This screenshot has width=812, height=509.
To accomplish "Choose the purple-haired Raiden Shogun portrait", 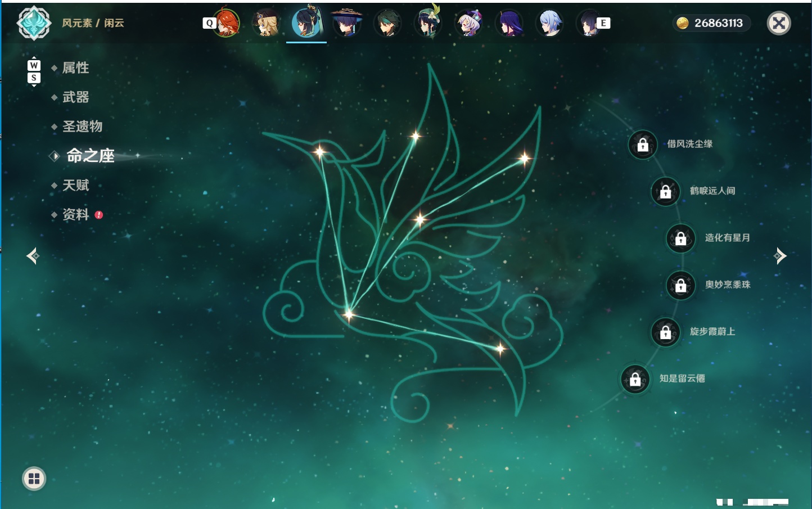I will [x=509, y=23].
